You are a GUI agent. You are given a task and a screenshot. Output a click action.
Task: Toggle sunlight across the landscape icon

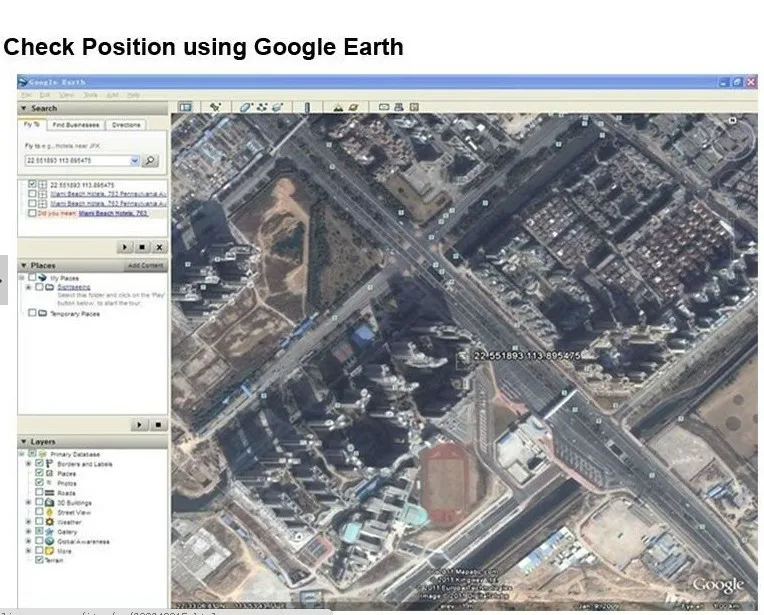pos(338,107)
